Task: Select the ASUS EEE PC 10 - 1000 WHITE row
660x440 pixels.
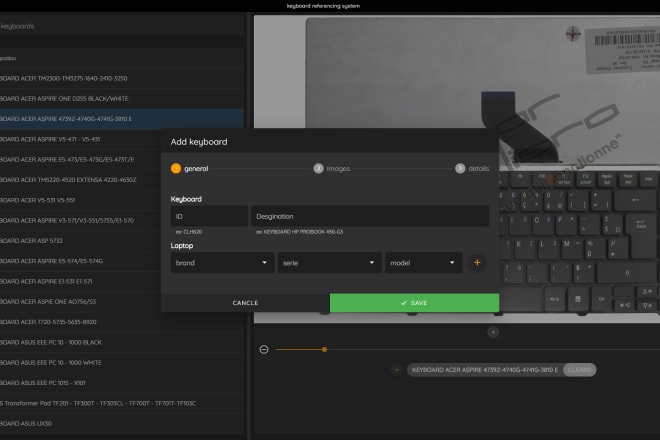Action: [121, 363]
